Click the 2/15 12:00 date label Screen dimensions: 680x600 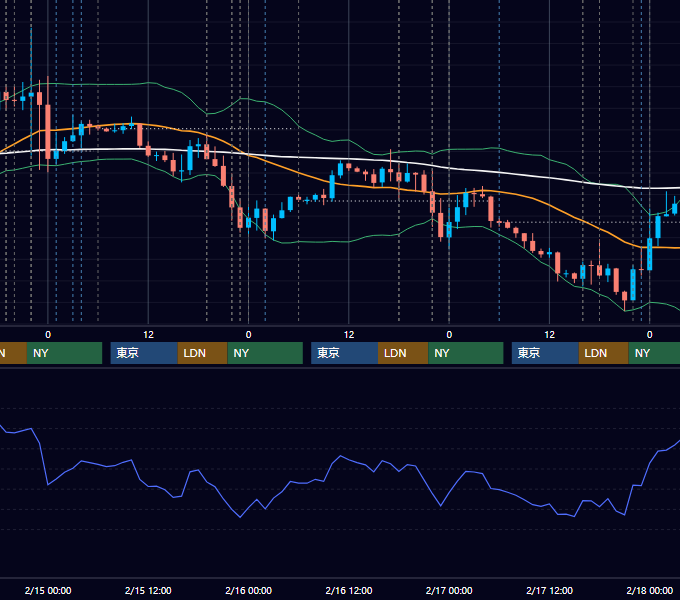click(x=148, y=590)
